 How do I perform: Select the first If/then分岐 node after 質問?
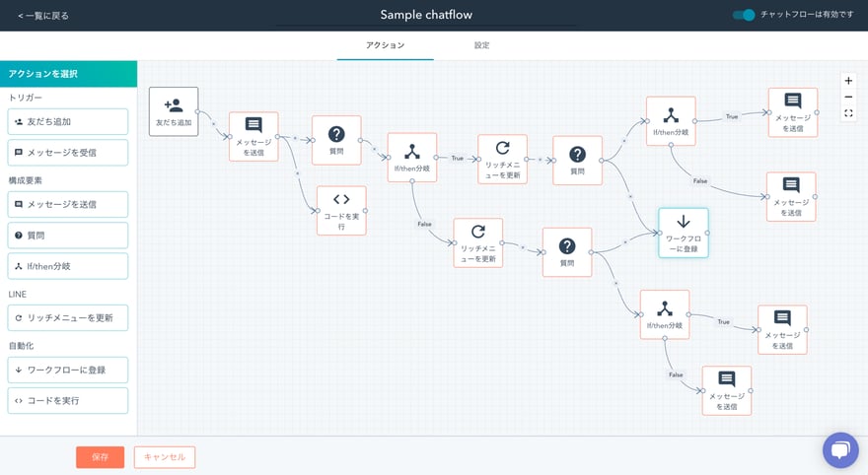412,158
